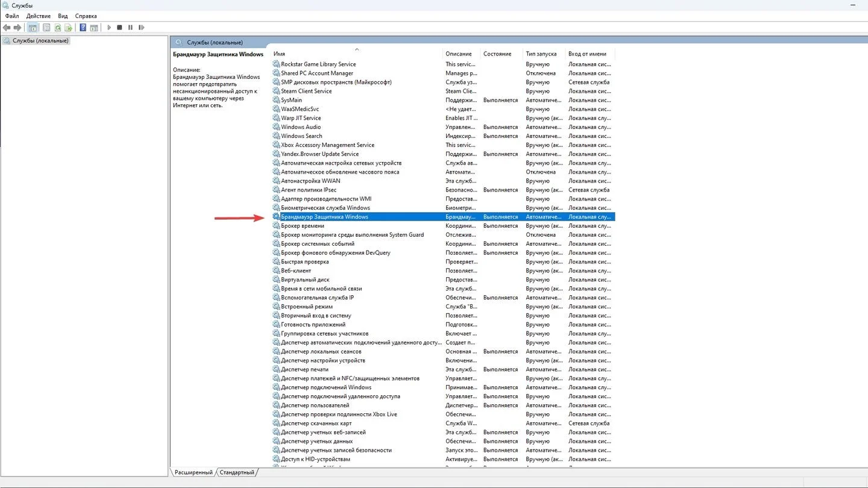Select Вспомогательная служба IP row
The height and width of the screenshot is (488, 868).
[x=443, y=298]
